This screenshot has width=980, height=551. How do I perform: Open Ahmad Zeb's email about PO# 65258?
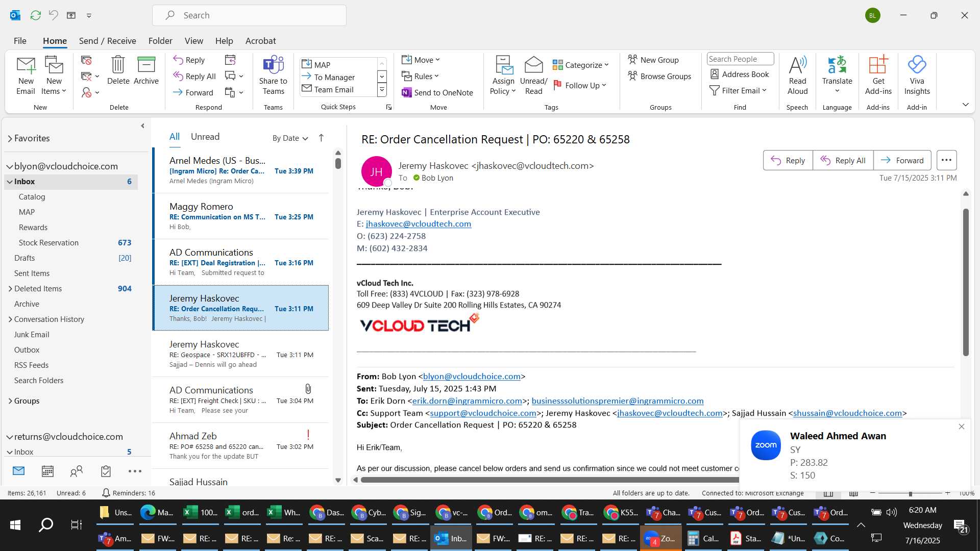241,446
